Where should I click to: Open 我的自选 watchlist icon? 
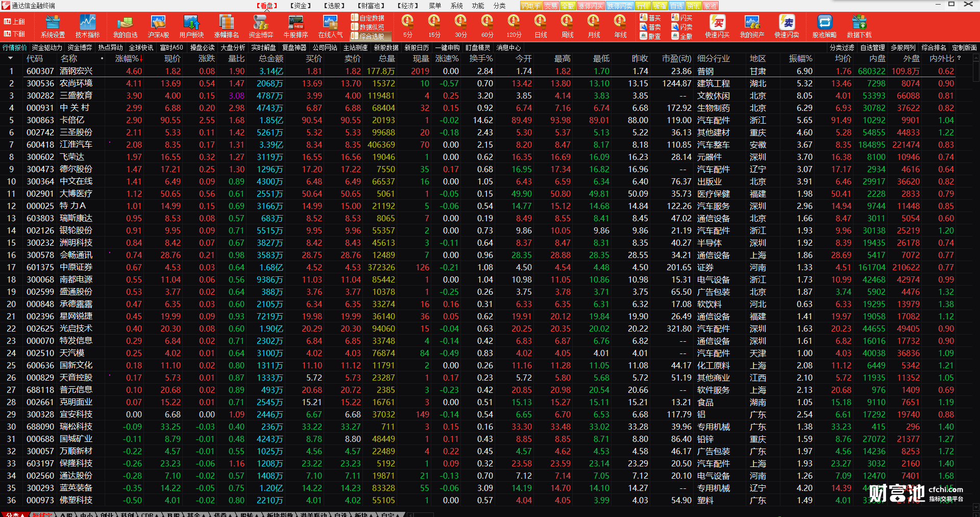pos(125,27)
